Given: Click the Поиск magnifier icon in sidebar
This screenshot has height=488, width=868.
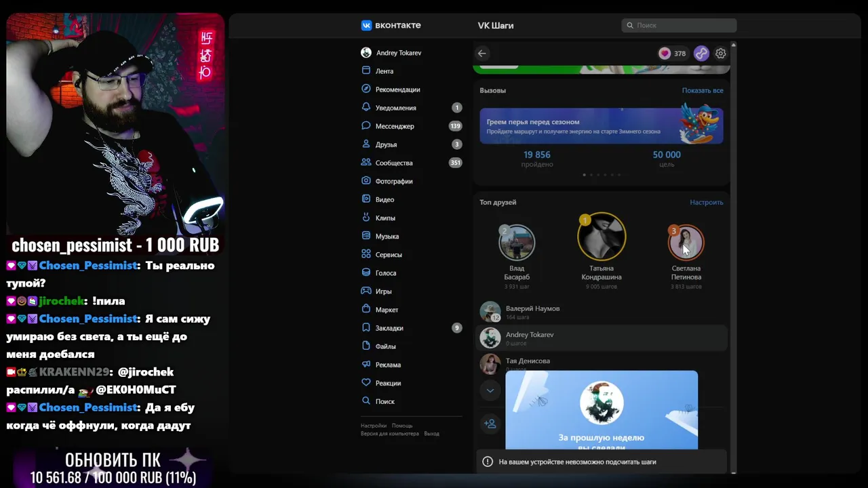Looking at the screenshot, I should pyautogui.click(x=366, y=401).
